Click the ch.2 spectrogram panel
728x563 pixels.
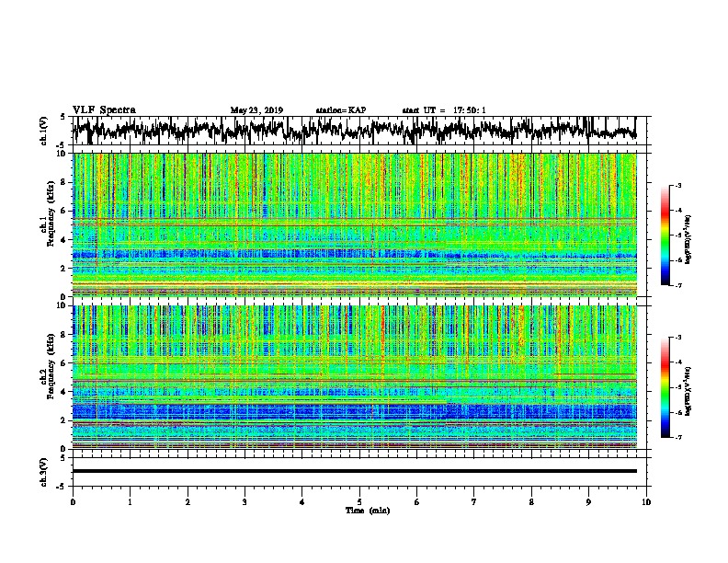tap(355, 377)
